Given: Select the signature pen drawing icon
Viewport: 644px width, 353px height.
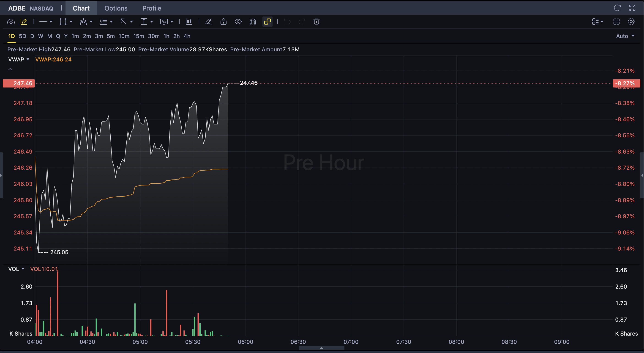Looking at the screenshot, I should point(208,22).
